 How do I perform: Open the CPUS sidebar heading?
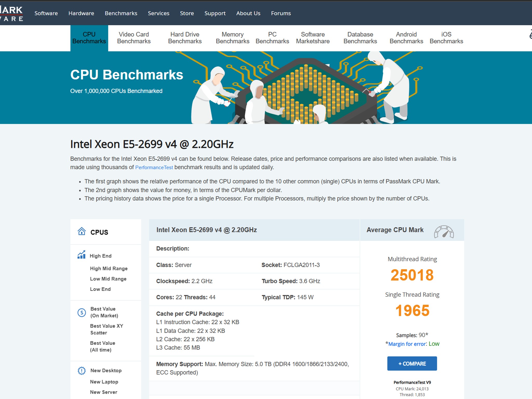[99, 232]
